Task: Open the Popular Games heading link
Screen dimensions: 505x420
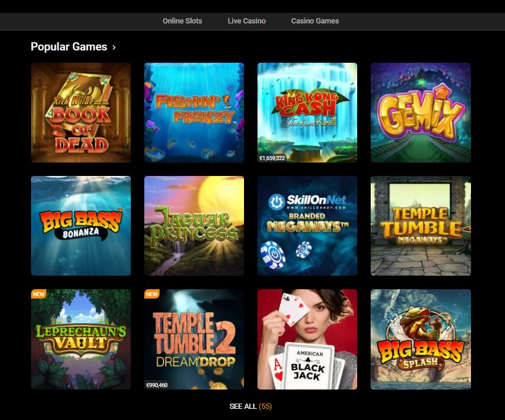Action: coord(69,47)
